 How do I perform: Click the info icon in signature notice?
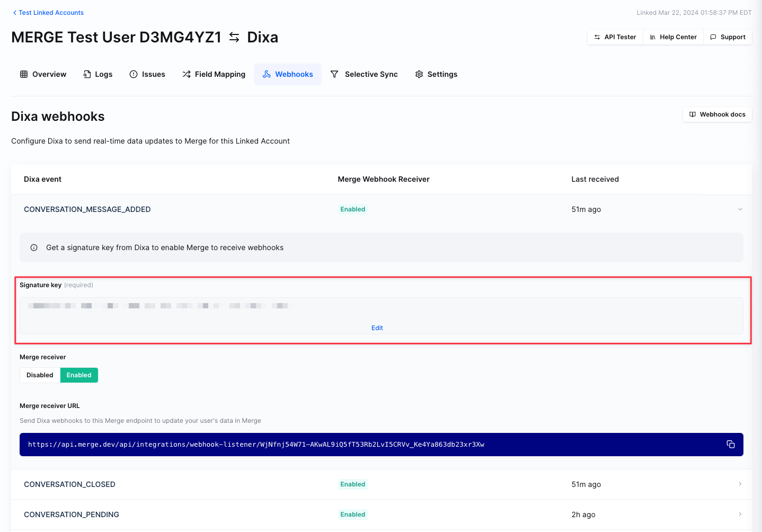coord(34,247)
